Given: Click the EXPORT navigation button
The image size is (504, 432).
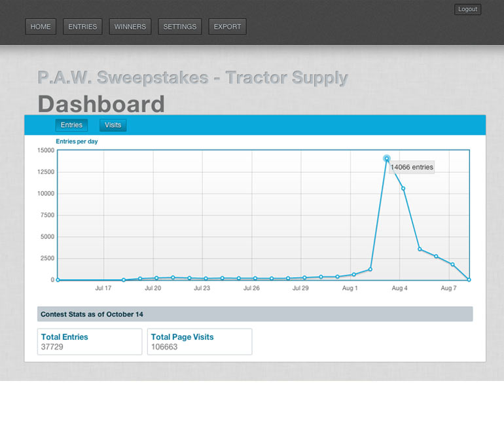Looking at the screenshot, I should click(x=227, y=27).
